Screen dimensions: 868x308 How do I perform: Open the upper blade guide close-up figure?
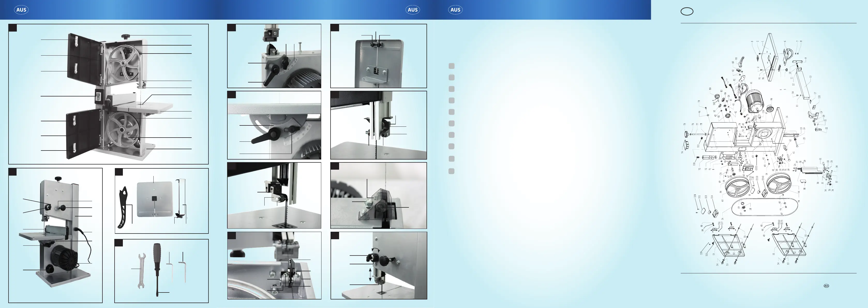coord(274,196)
